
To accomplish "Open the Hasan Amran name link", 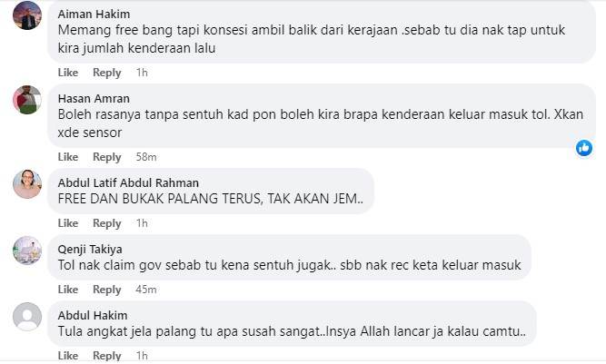I will [94, 99].
